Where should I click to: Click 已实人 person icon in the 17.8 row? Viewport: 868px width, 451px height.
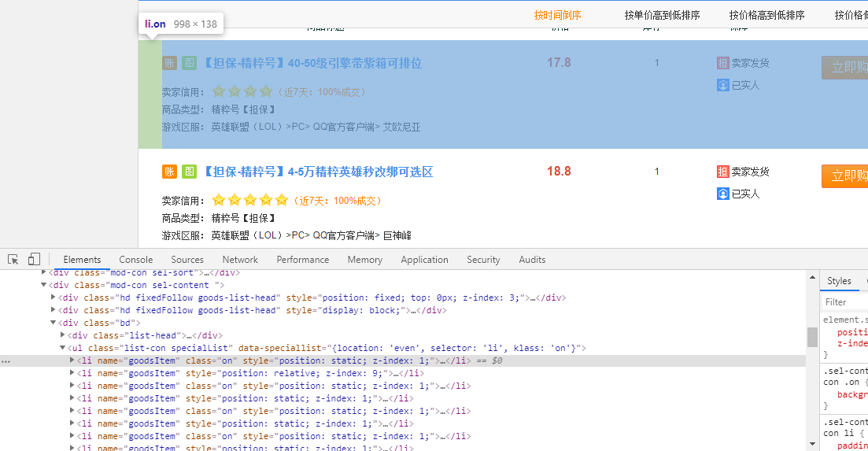pos(722,85)
